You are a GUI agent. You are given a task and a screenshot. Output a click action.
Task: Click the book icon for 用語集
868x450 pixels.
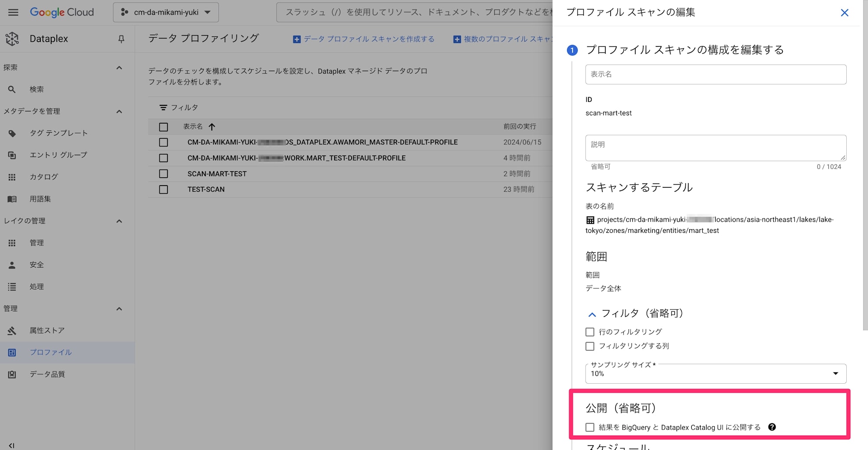pos(12,199)
